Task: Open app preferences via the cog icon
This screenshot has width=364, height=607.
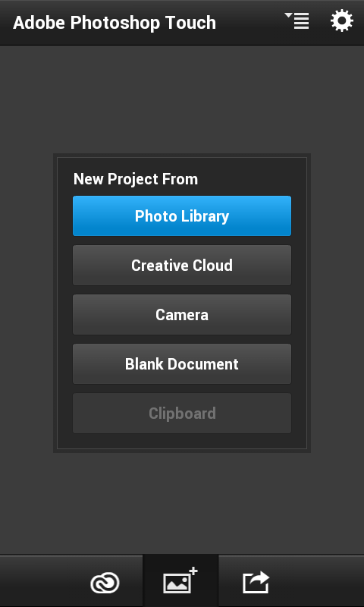Action: pyautogui.click(x=342, y=21)
